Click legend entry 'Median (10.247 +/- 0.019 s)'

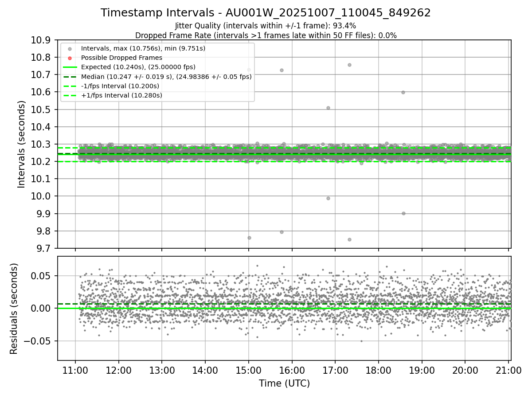[166, 77]
